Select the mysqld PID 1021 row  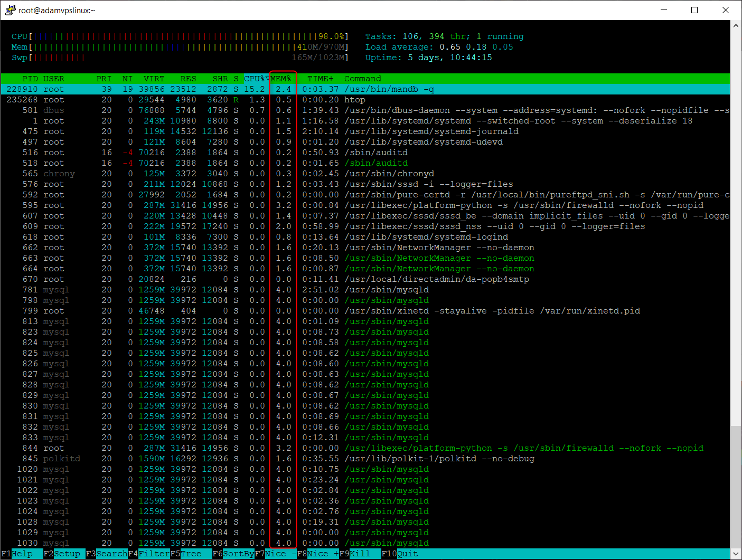click(365, 480)
